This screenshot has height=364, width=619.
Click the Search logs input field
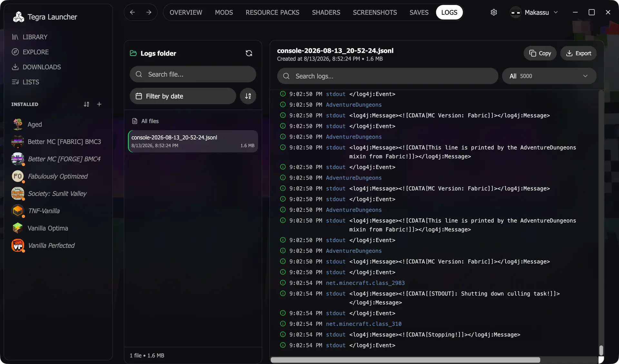coord(388,76)
